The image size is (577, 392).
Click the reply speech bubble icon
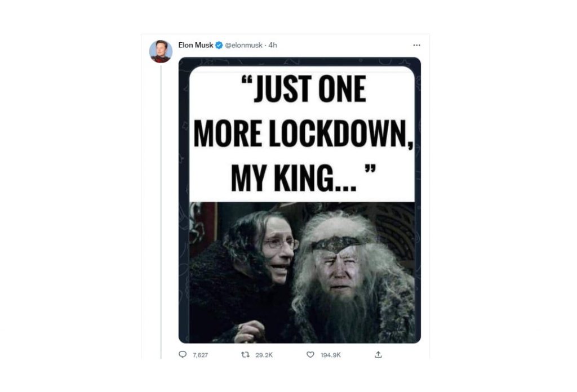pyautogui.click(x=183, y=354)
